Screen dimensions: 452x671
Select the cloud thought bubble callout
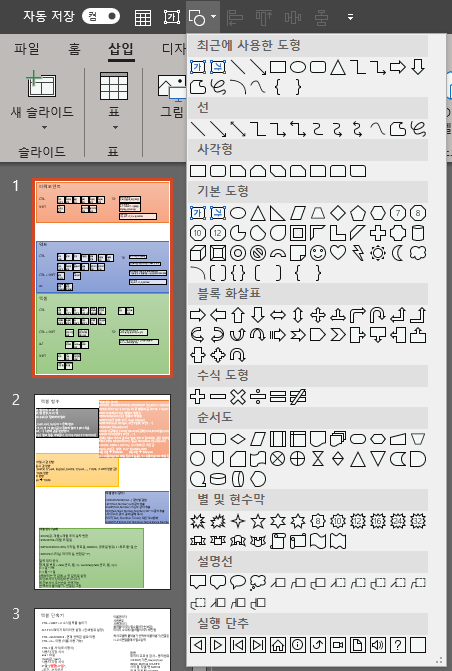point(258,582)
